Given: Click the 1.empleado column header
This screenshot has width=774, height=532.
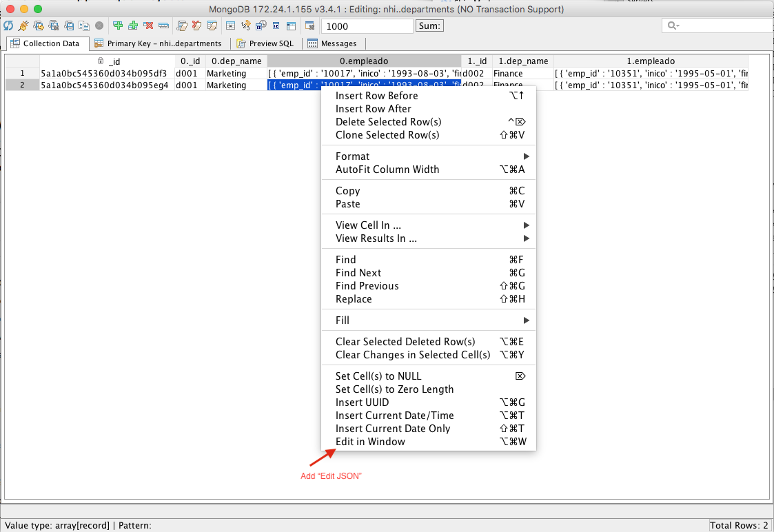Looking at the screenshot, I should (651, 61).
